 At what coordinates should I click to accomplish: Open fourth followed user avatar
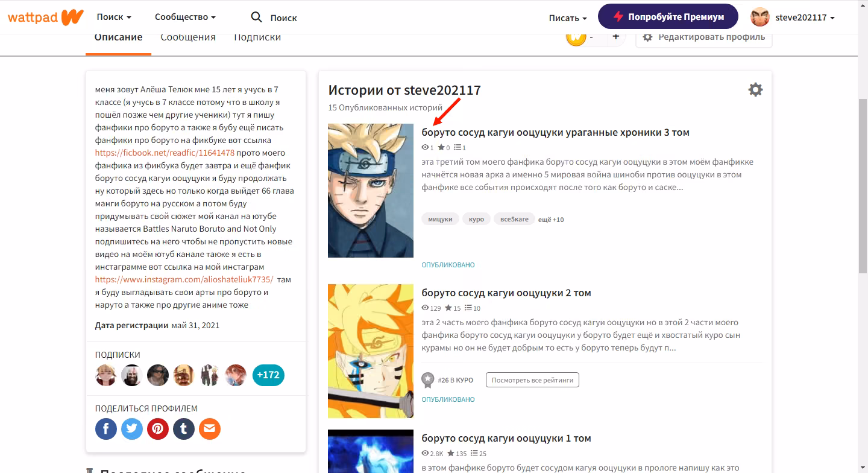click(x=184, y=375)
